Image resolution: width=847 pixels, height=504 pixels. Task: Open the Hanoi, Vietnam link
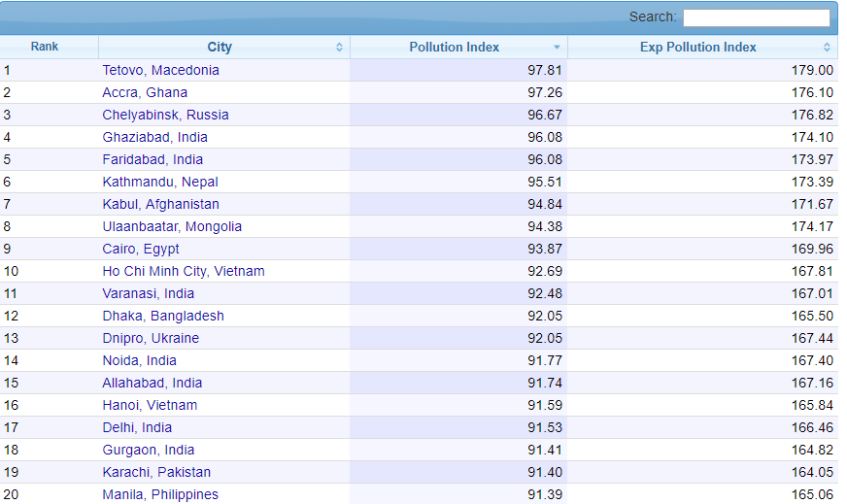coord(150,405)
